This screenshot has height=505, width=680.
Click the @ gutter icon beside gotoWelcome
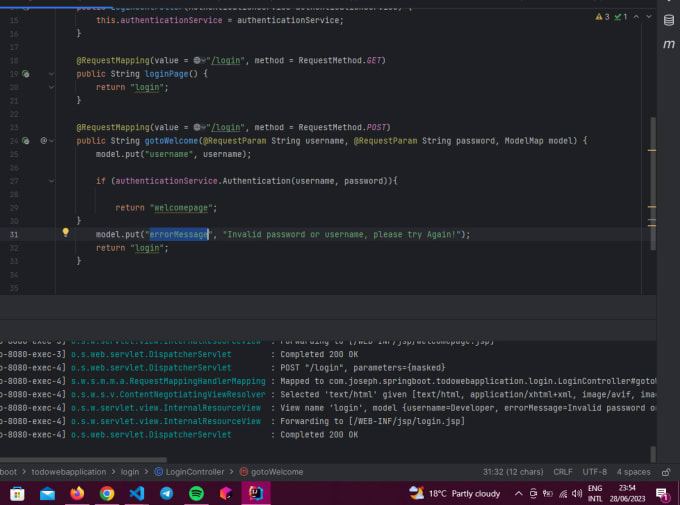point(43,141)
